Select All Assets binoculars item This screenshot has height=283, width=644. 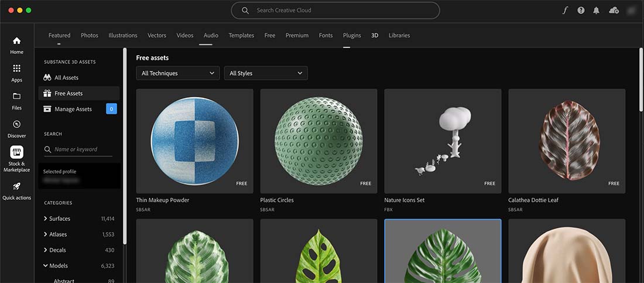click(x=79, y=77)
